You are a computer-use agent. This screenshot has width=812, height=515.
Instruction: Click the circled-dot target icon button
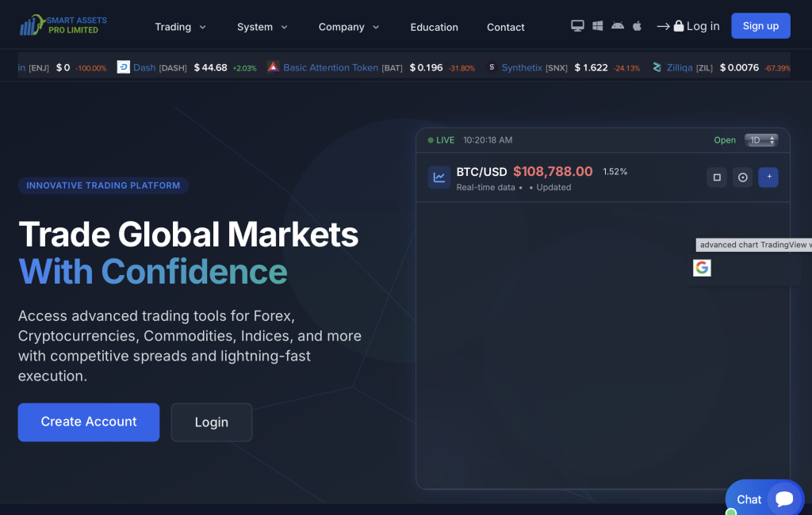tap(743, 177)
